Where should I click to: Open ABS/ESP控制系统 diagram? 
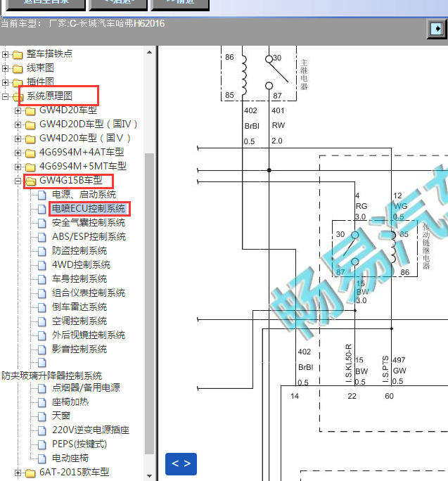89,237
